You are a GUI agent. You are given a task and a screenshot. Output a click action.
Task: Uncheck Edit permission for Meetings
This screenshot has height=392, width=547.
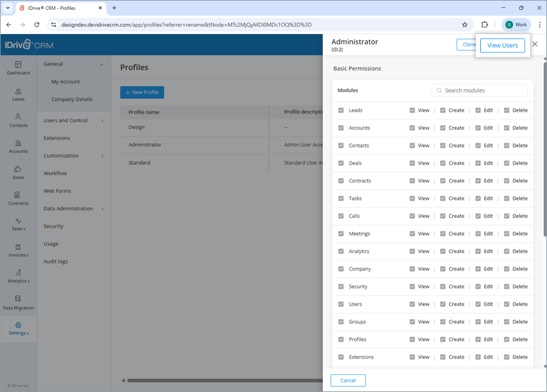pos(478,233)
